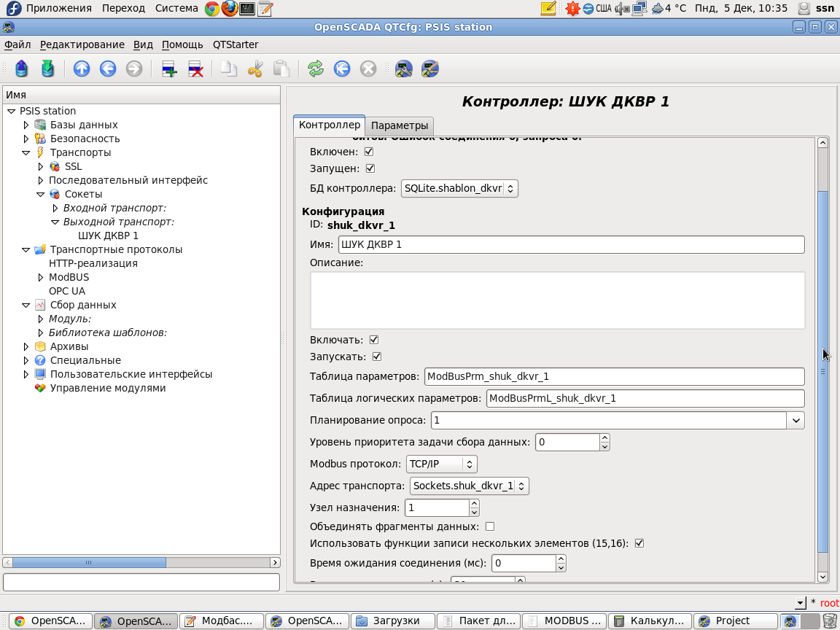Click the Имя text input field

[570, 244]
